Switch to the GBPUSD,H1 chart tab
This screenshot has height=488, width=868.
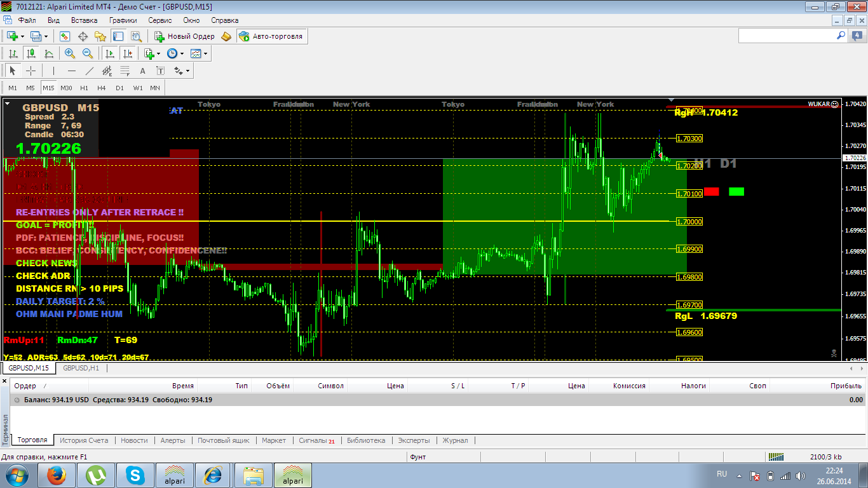point(81,368)
